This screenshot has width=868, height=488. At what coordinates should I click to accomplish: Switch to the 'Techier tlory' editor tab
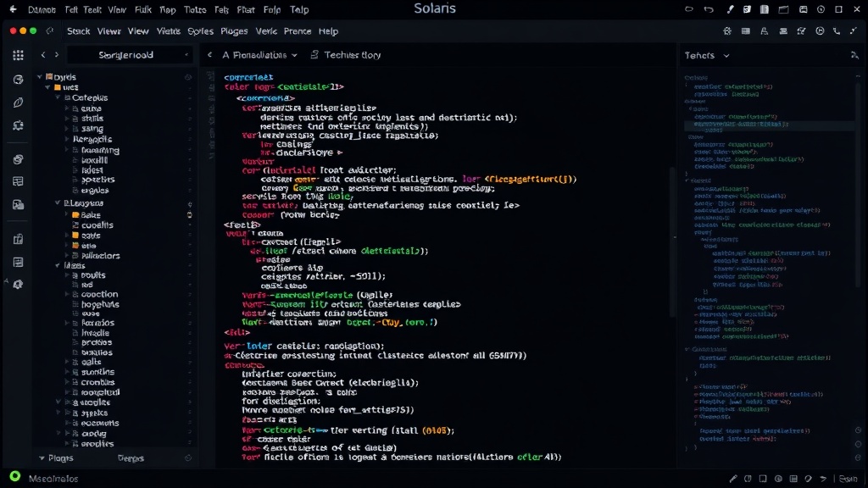(346, 55)
